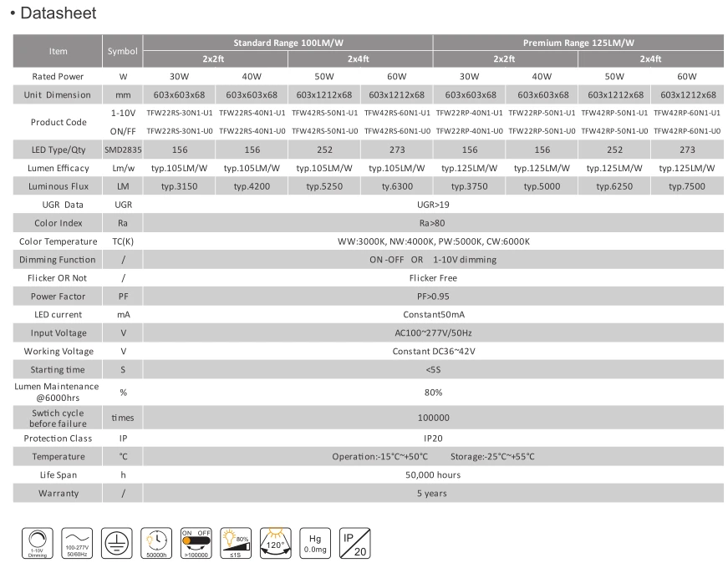Click the 1-10V Dimming icon
The height and width of the screenshot is (568, 728).
[x=38, y=543]
